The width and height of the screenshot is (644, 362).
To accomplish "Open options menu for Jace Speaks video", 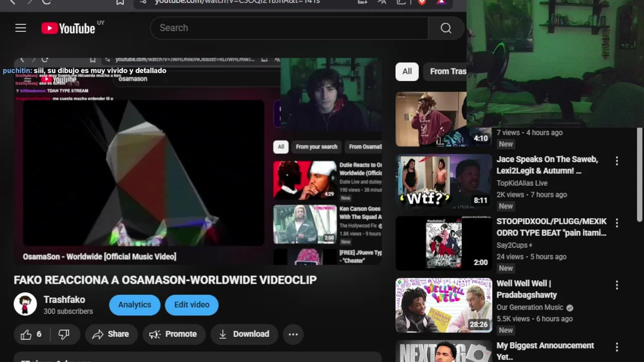I will point(617,161).
